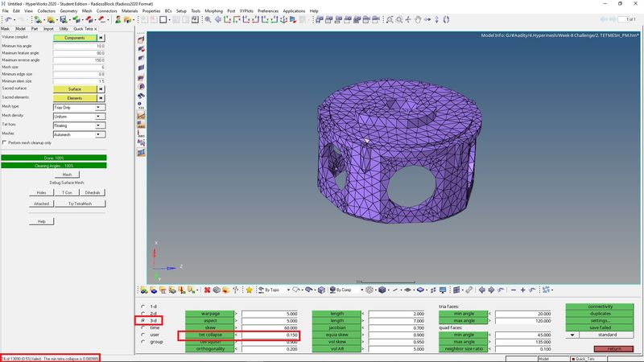This screenshot has height=362, width=644.
Task: Open the Mesher Automesh dropdown
Action: (98, 134)
